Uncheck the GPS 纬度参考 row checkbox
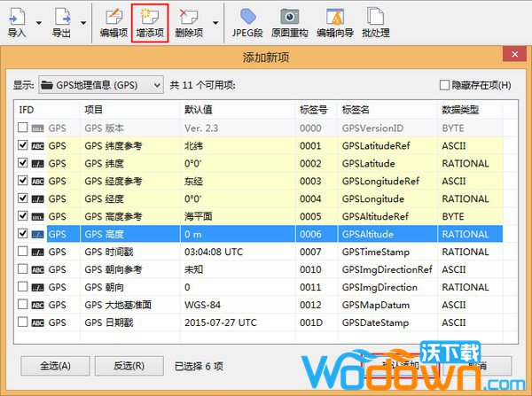Screen dimensions: 532x396 pyautogui.click(x=23, y=145)
